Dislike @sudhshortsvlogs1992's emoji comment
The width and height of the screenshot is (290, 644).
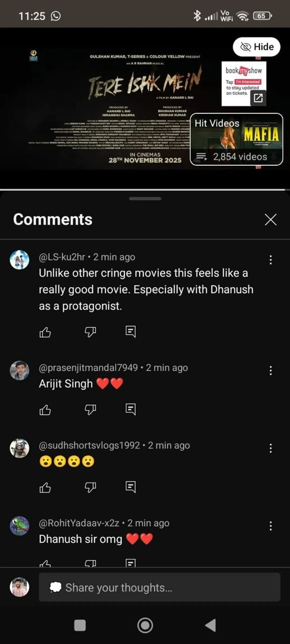(90, 487)
